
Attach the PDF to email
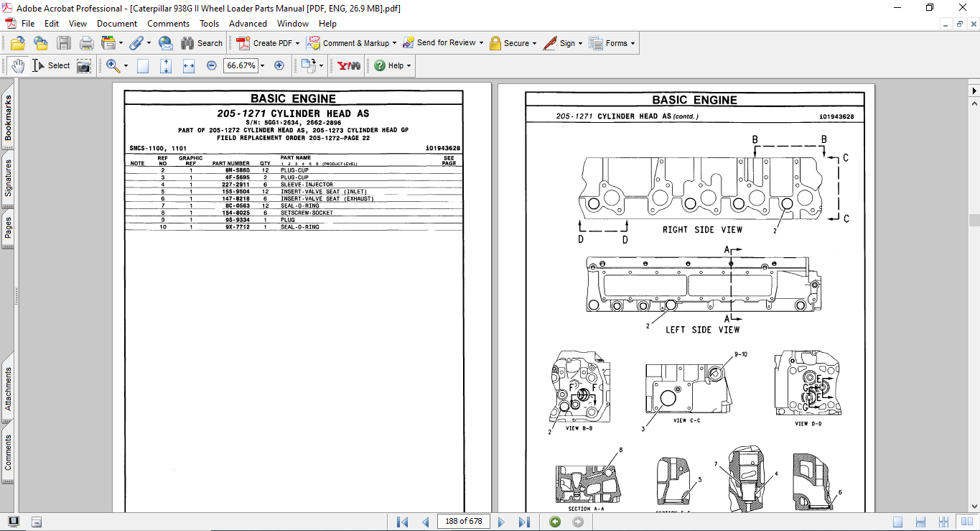click(x=165, y=42)
